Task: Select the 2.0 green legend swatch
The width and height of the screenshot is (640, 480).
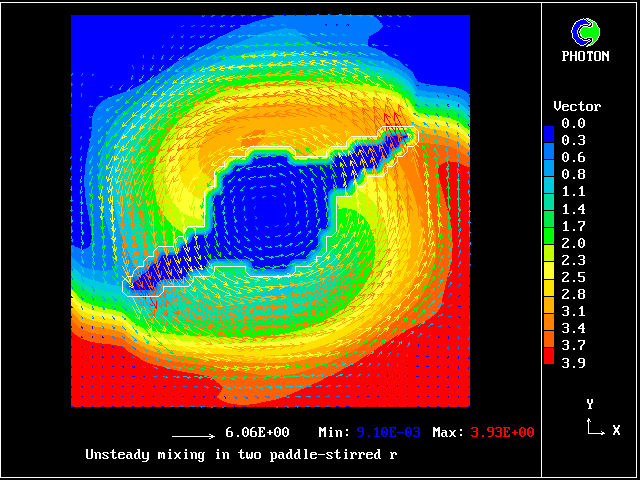Action: pos(548,242)
